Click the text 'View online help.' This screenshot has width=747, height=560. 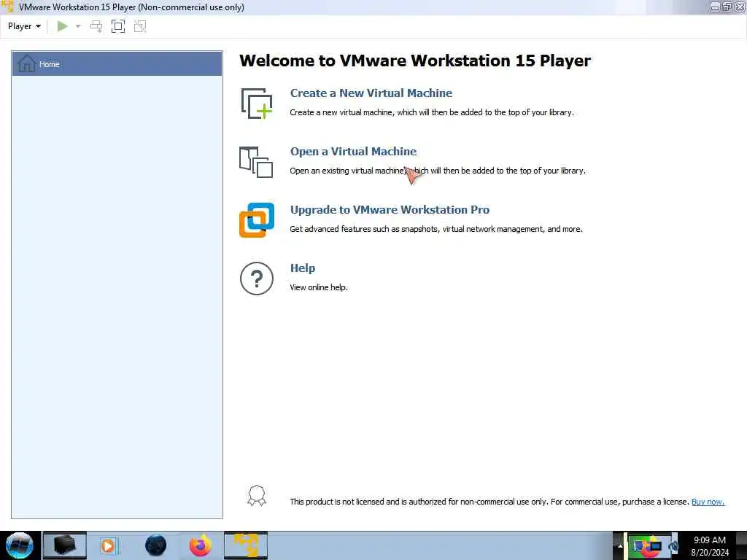[319, 287]
